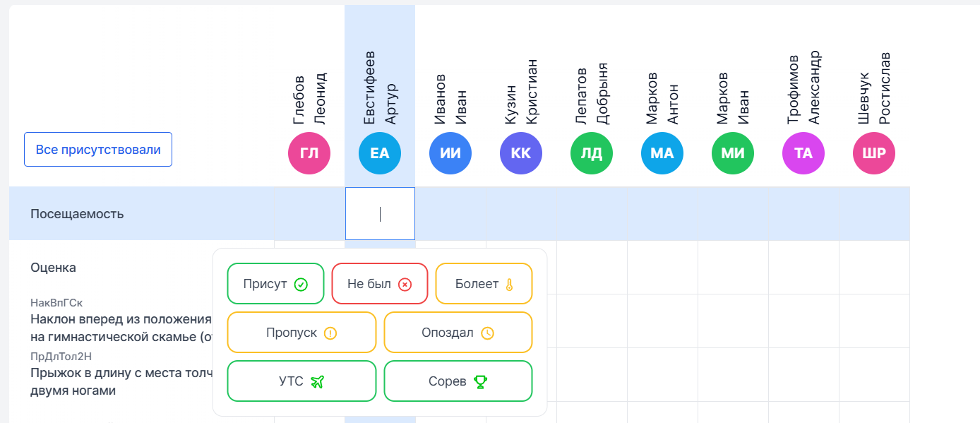Click the green checkmark icon in Присут
980x423 pixels.
tap(301, 284)
